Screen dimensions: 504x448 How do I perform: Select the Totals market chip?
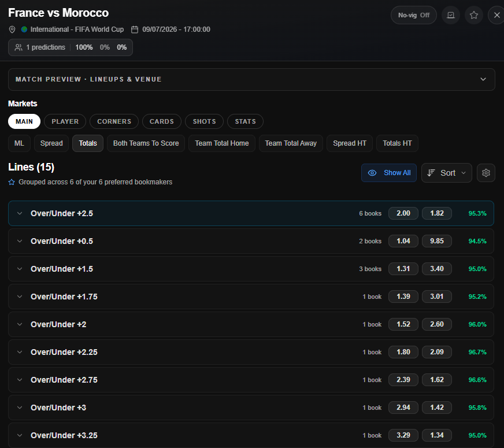pyautogui.click(x=88, y=143)
